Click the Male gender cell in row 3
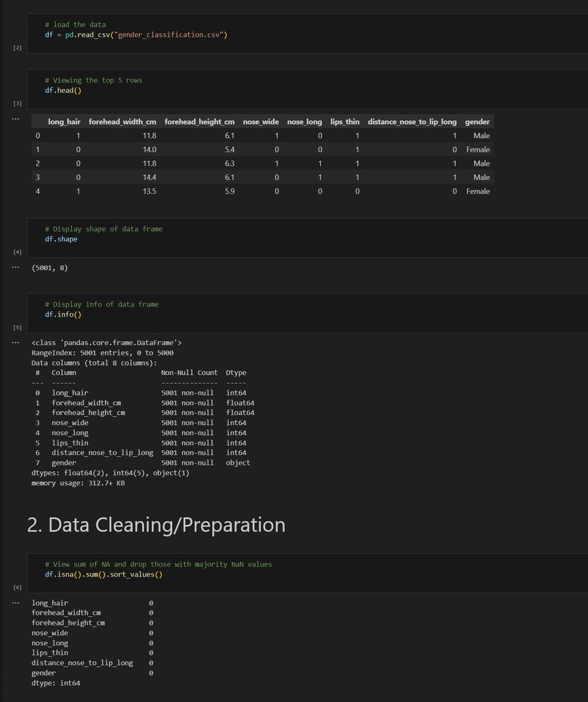 [481, 177]
